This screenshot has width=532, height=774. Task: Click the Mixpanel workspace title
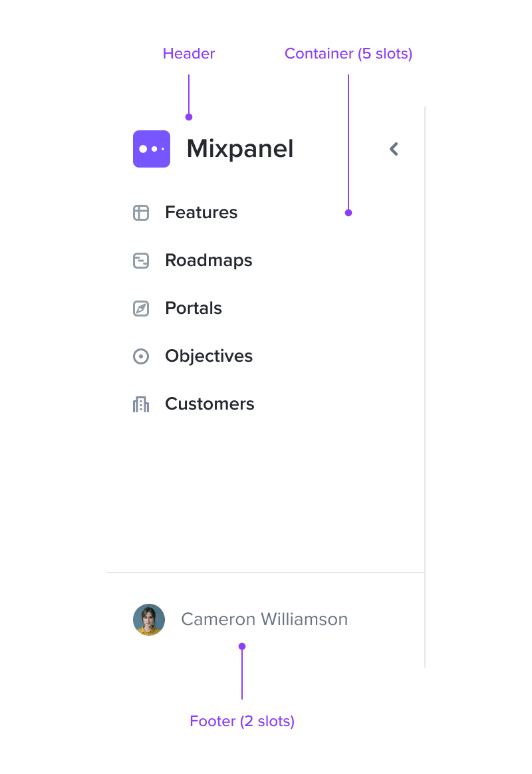click(240, 148)
